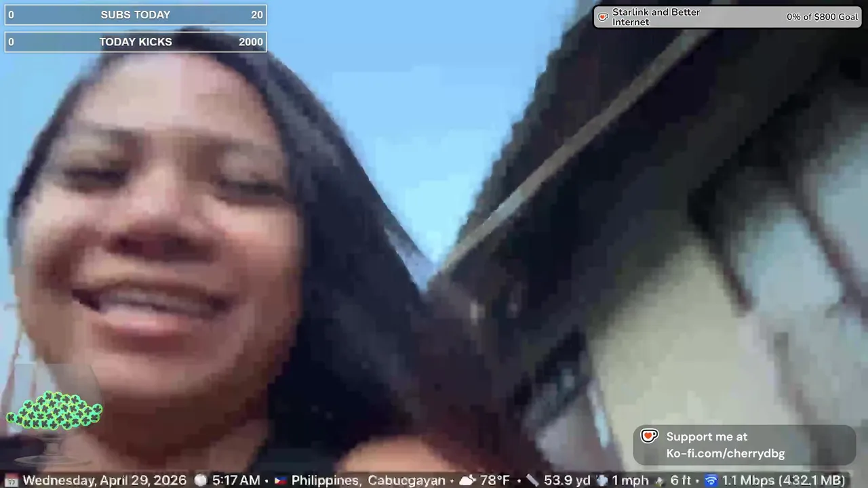Click the 53.9 yd distance reading
Screen dimensions: 868x488
click(x=567, y=481)
